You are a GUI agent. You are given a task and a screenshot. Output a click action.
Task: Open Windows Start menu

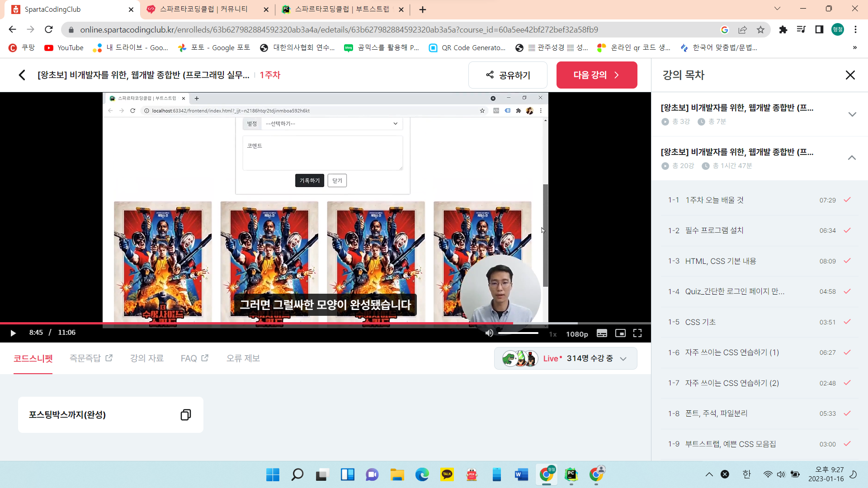(x=273, y=474)
